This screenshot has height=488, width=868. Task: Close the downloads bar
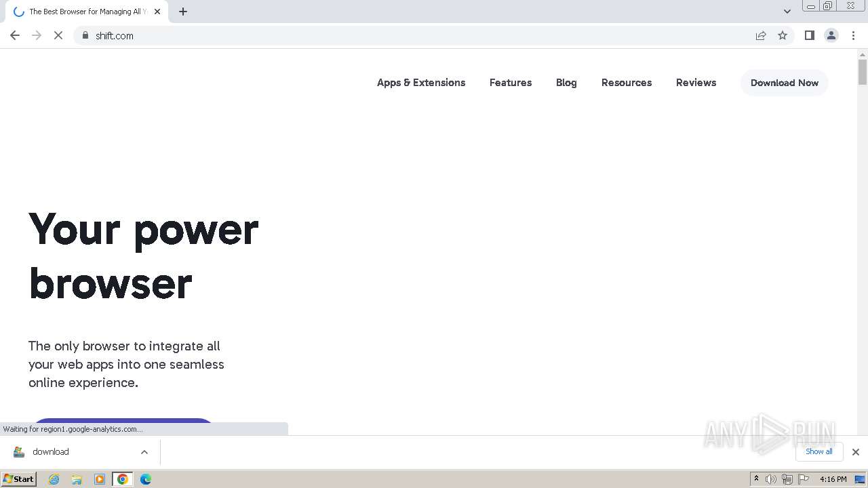(856, 452)
